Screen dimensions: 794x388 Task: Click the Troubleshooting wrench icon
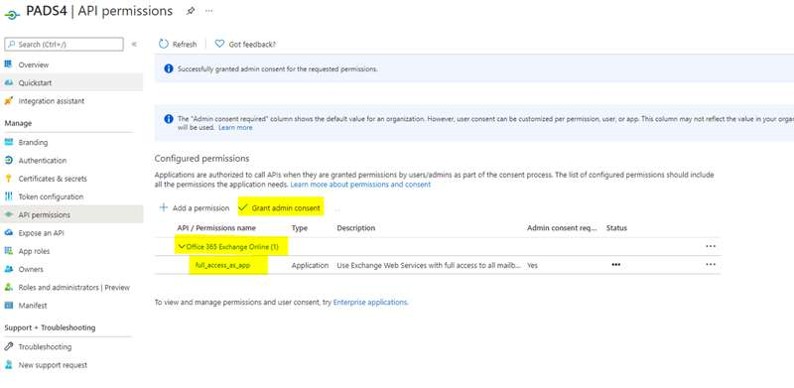tap(8, 346)
